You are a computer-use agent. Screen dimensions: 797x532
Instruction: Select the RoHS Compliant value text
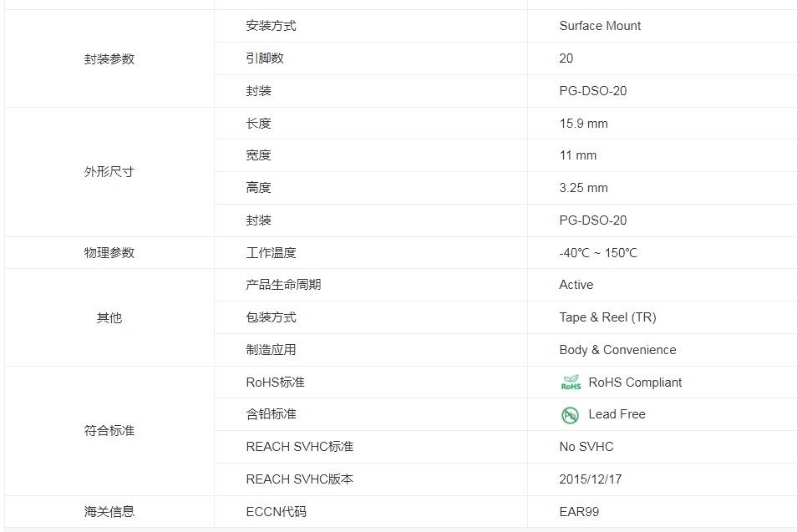pos(635,383)
